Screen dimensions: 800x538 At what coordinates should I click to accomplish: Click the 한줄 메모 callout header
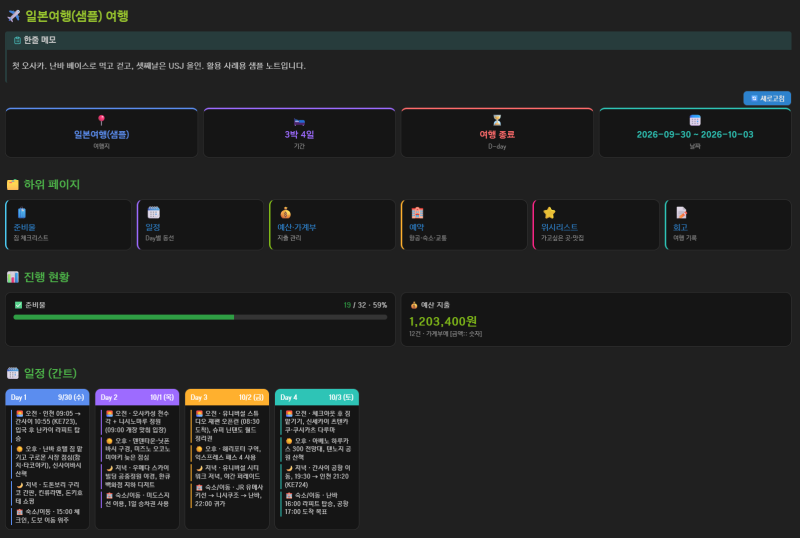[398, 40]
